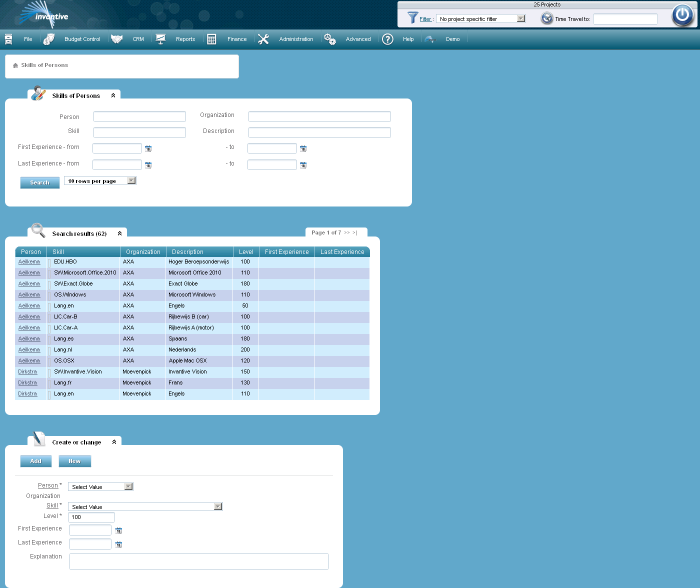Click the Search button
Viewport: 700px width, 588px height.
39,182
